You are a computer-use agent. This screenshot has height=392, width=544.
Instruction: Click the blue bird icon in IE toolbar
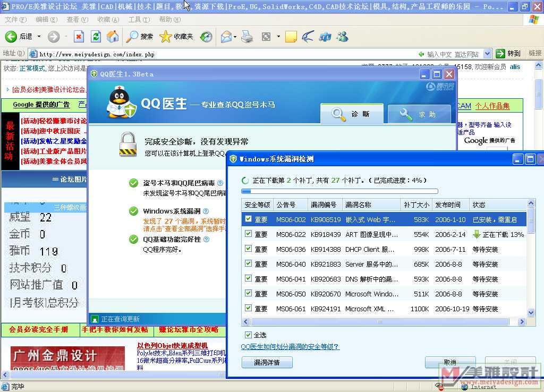[308, 37]
